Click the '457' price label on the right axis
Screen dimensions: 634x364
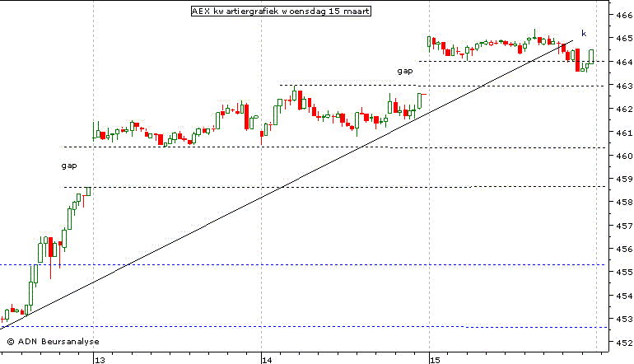(625, 226)
